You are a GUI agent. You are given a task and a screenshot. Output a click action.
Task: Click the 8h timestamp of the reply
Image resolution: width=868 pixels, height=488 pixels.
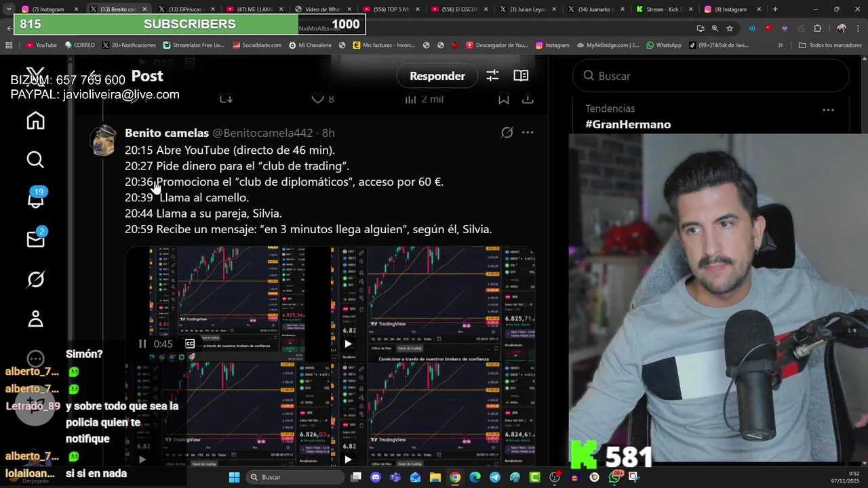(328, 133)
